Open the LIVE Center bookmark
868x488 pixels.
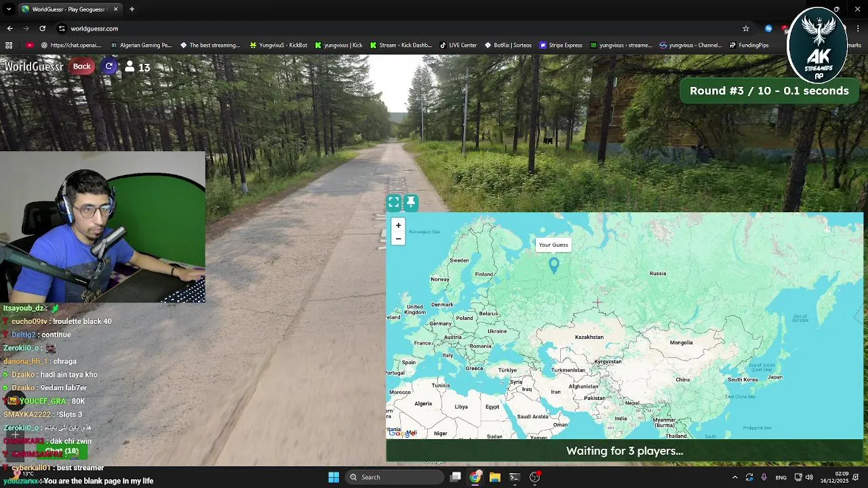(x=458, y=45)
